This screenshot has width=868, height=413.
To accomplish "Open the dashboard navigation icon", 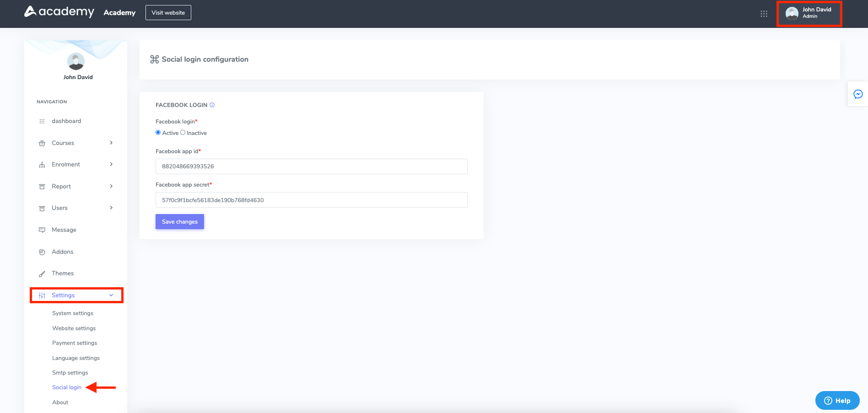I will tap(42, 121).
